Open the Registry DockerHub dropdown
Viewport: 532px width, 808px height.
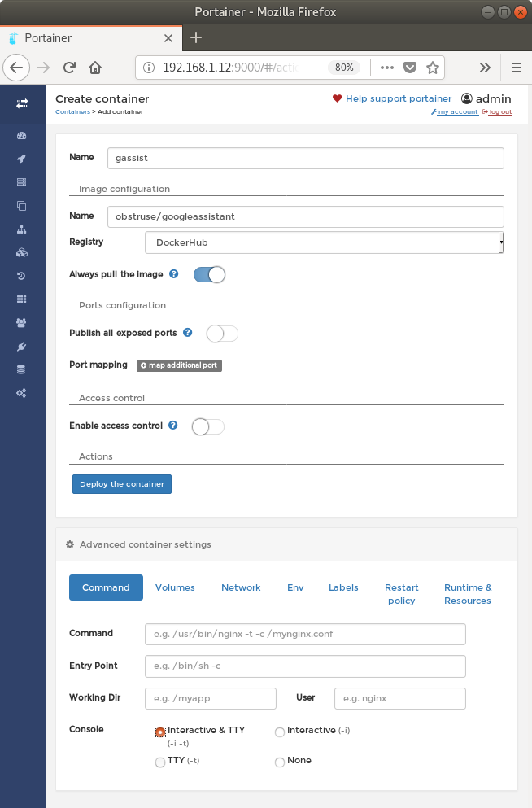(x=325, y=242)
